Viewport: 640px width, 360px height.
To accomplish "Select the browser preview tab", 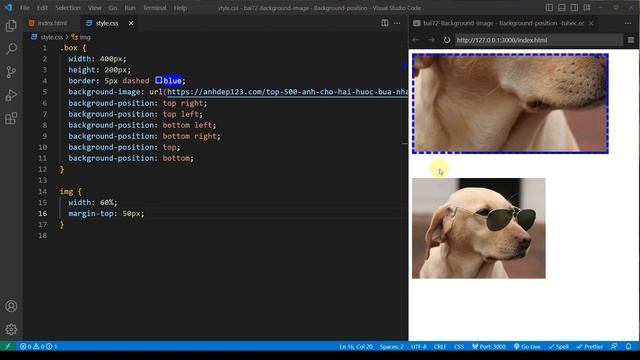I will point(503,23).
